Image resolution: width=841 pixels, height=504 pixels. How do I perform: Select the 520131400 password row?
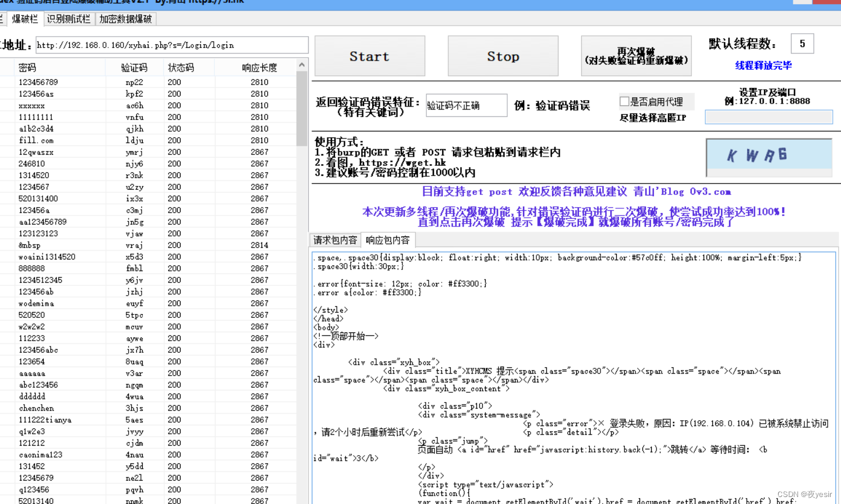148,198
